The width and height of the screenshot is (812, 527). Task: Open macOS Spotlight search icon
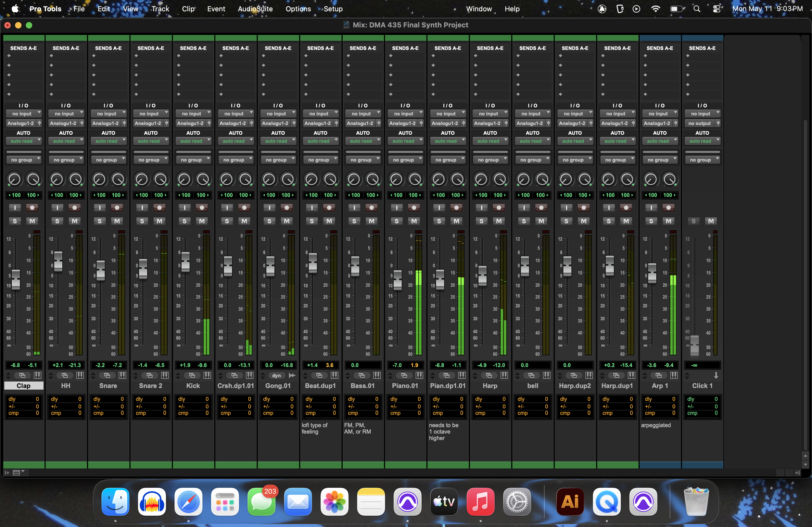[x=697, y=9]
